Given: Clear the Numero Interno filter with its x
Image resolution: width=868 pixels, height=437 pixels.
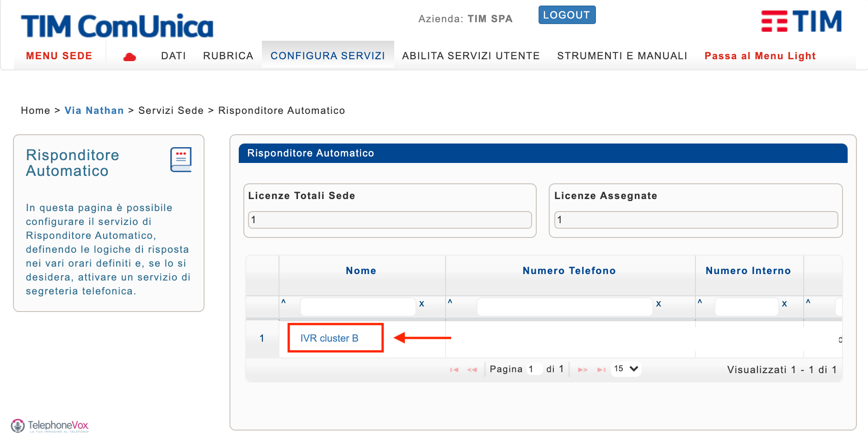Looking at the screenshot, I should [784, 304].
